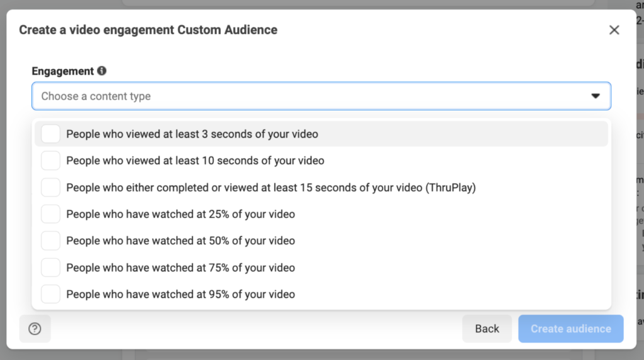Select the checkbox for watched 50% of video

(x=50, y=241)
